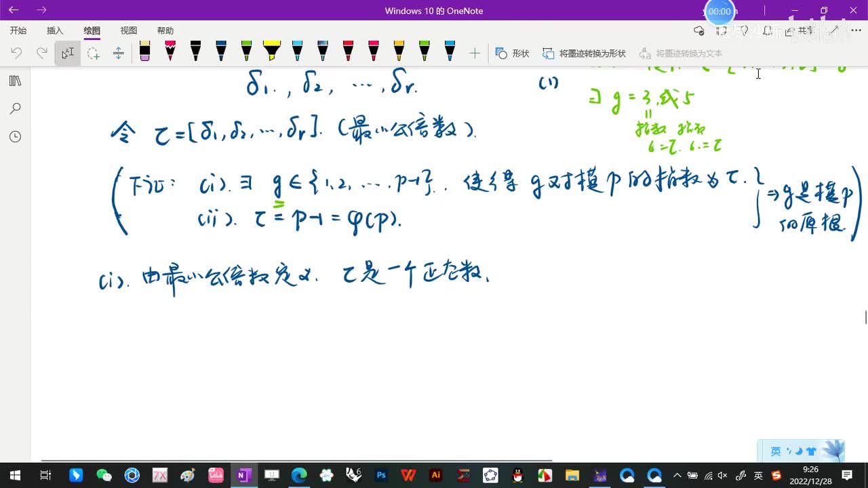Select the blue pen beside the plus button
Viewport: 868px width, 488px height.
pos(450,52)
